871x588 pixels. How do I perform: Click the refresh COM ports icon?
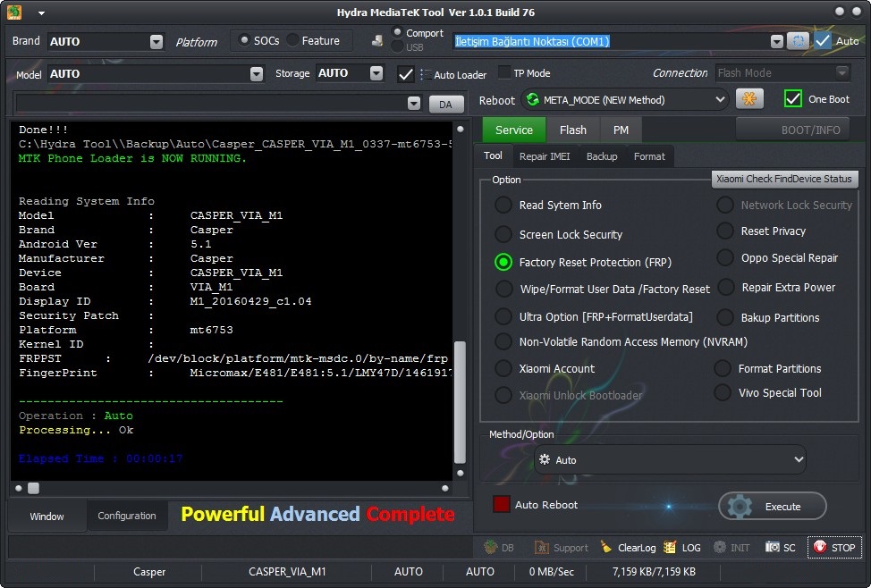point(799,41)
